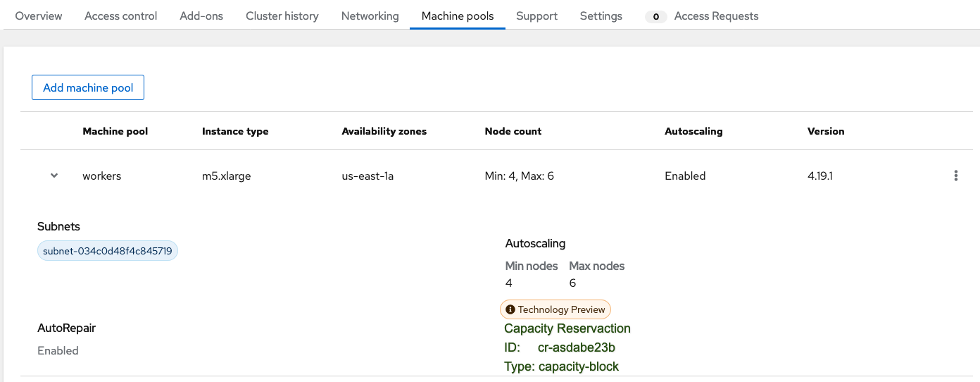Collapse the workers machine pool row
This screenshot has width=980, height=382.
[x=54, y=176]
